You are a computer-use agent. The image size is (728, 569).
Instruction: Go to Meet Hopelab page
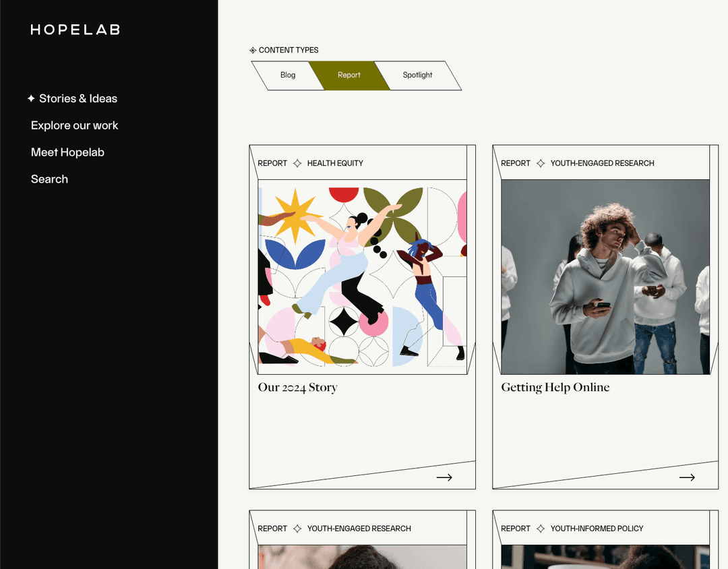67,152
